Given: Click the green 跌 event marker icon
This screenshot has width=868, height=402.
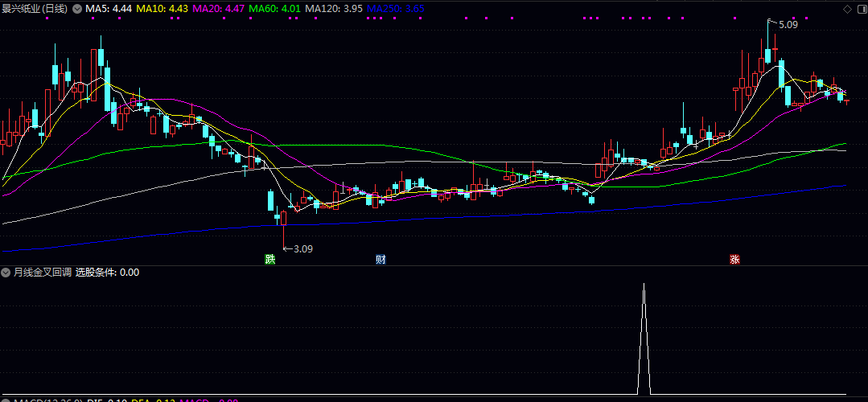Looking at the screenshot, I should click(270, 260).
